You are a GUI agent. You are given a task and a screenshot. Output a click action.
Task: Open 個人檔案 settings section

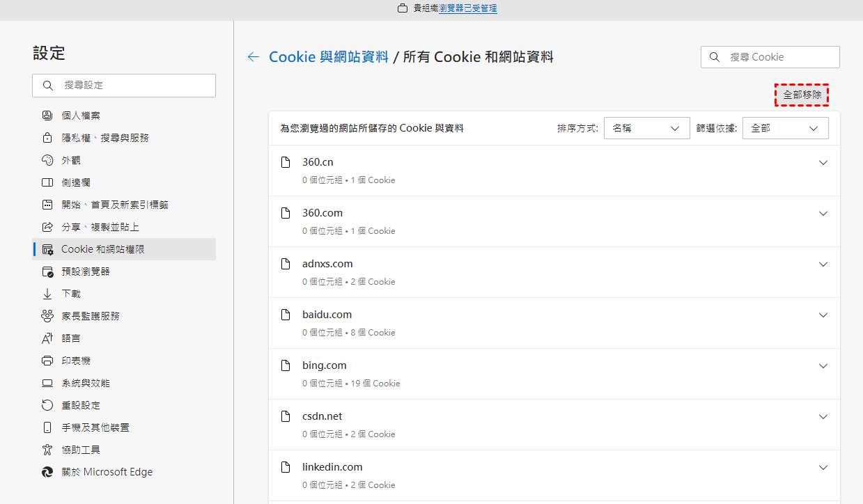pyautogui.click(x=124, y=116)
